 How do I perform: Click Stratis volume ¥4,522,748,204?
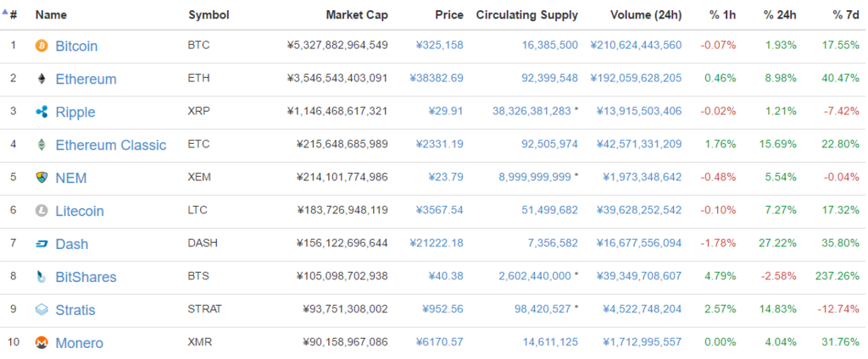pos(643,309)
